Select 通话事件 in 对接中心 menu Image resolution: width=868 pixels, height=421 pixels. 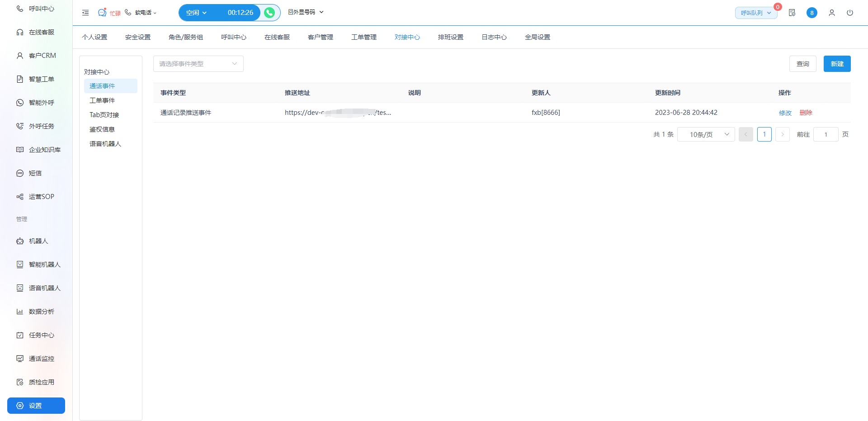pos(111,86)
